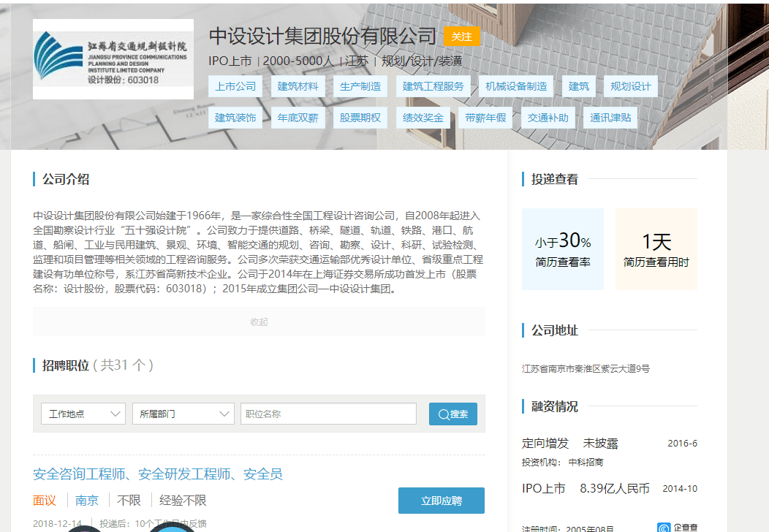769x532 pixels.
Task: Click the 职位名称 search input field
Action: (x=328, y=414)
